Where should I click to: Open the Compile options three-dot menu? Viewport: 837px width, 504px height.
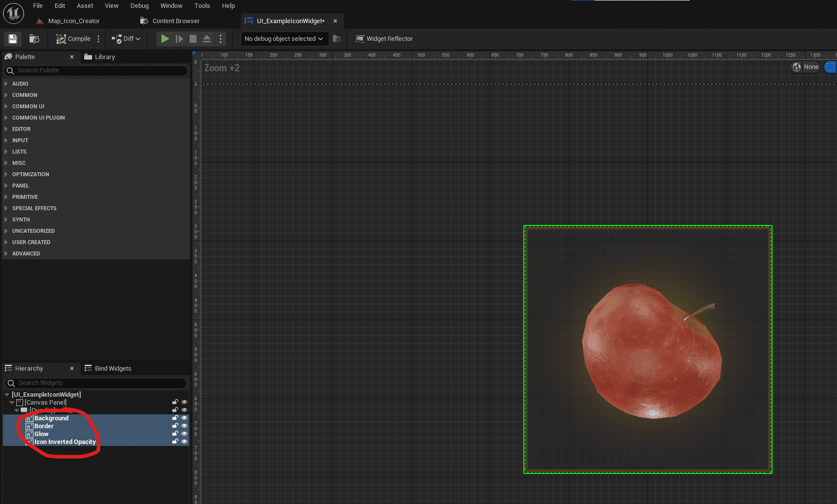[98, 39]
